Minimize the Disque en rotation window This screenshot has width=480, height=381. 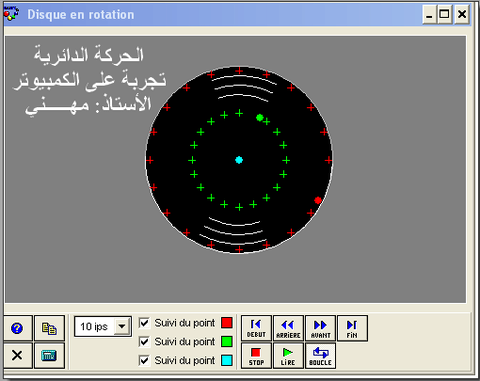pos(429,14)
